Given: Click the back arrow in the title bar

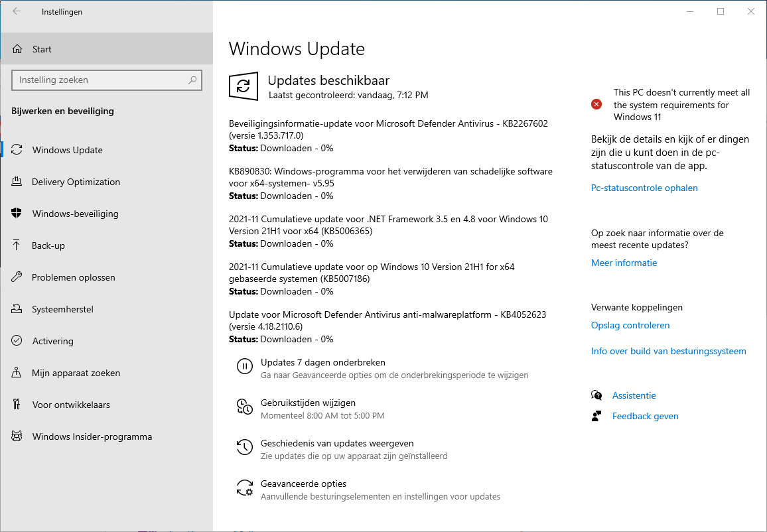Looking at the screenshot, I should pyautogui.click(x=17, y=11).
